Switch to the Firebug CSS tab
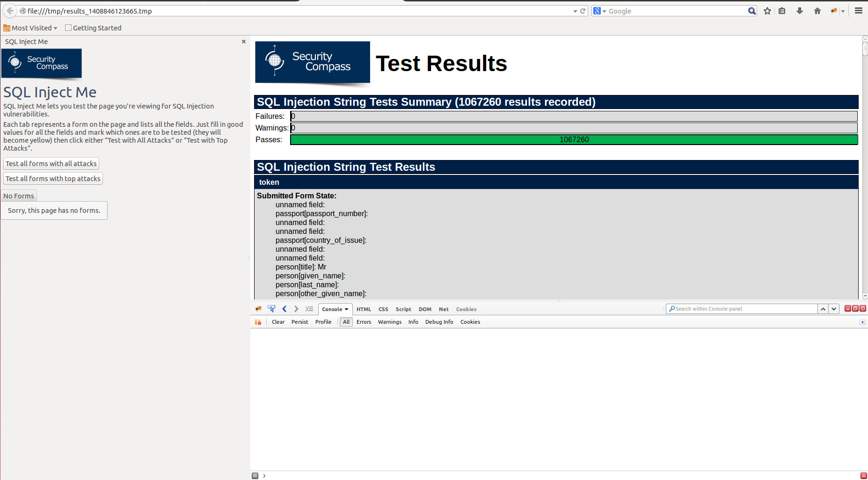The image size is (868, 480). [383, 309]
